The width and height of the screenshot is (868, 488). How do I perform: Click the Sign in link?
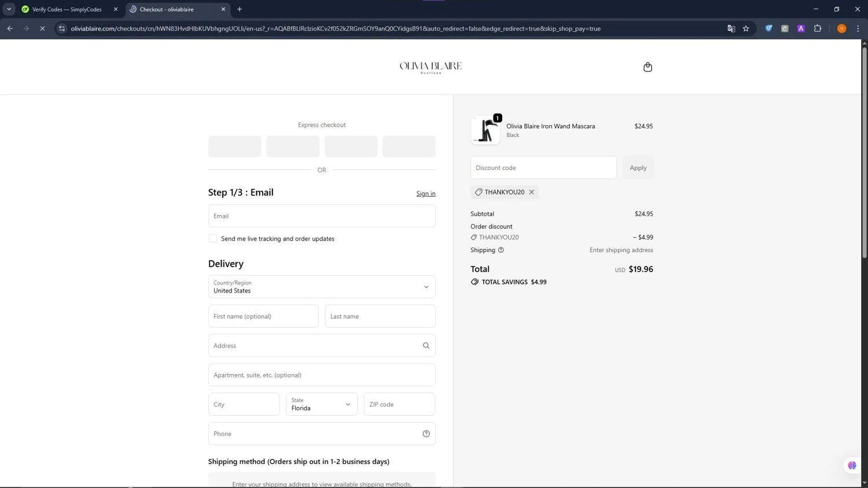tap(426, 194)
